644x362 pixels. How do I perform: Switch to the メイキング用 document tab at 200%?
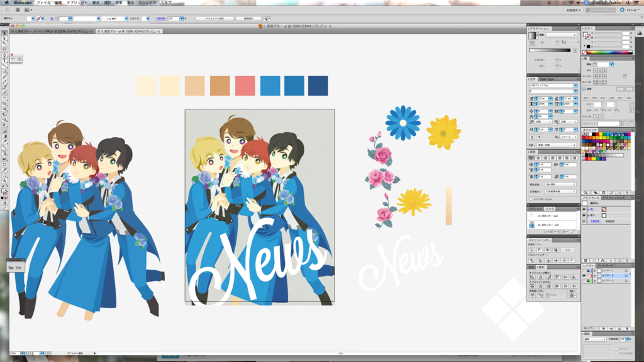(53, 31)
